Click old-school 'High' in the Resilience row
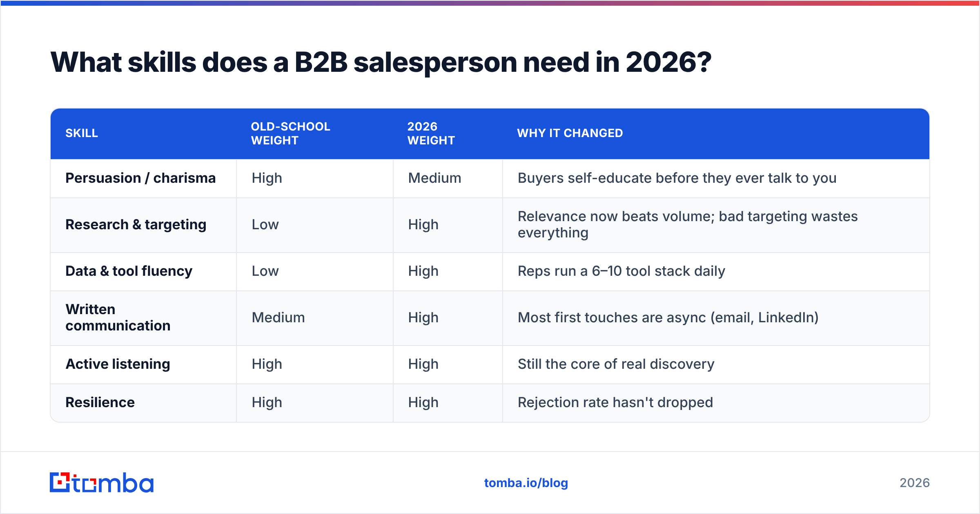The image size is (980, 514). point(267,403)
